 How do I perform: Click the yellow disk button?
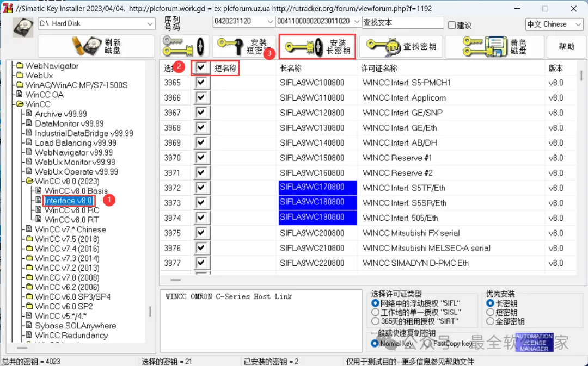pyautogui.click(x=494, y=46)
